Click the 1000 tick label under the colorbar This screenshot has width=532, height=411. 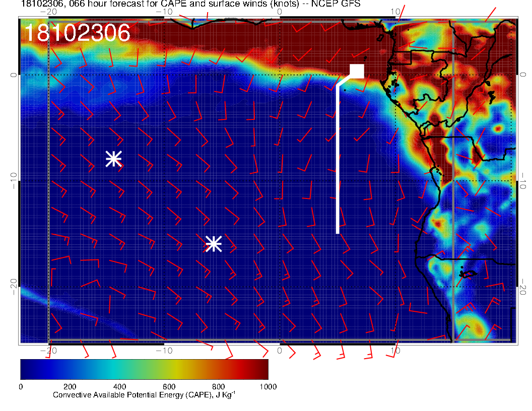pos(268,387)
